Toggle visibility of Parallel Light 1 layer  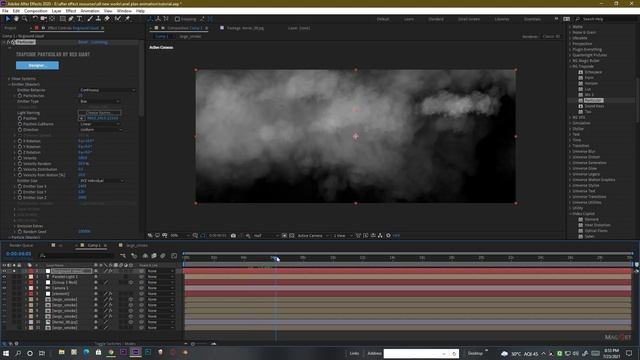coord(4,277)
